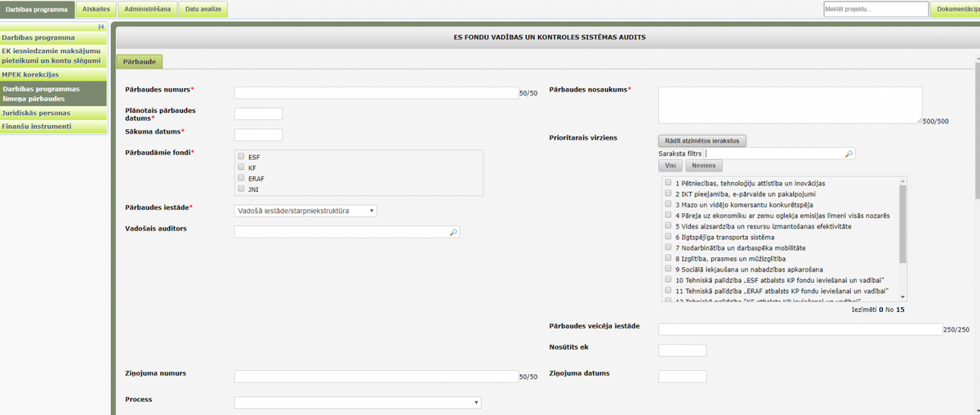Check the ESF fund checkbox
Viewport: 980px width, 415px height.
tap(241, 156)
